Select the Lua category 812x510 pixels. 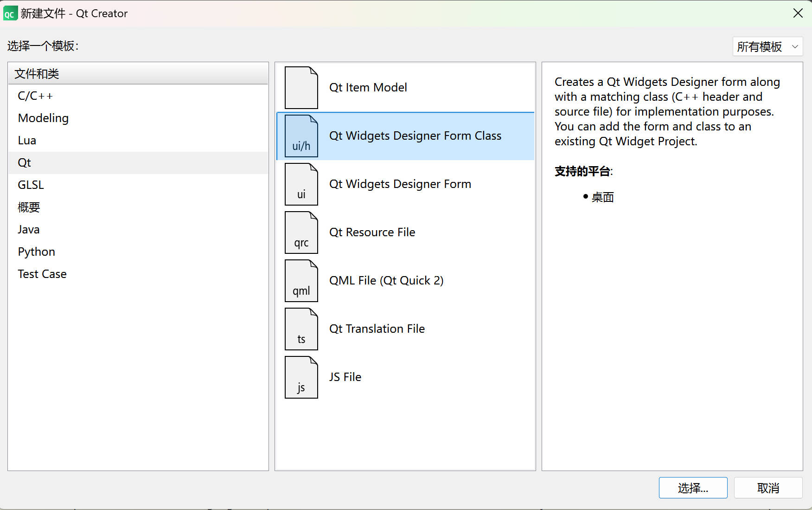(x=138, y=141)
